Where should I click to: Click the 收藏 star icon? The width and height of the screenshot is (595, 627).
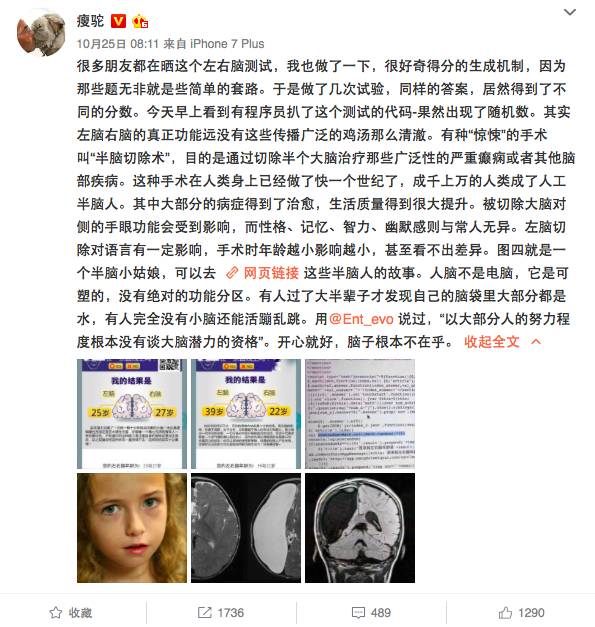pos(56,612)
